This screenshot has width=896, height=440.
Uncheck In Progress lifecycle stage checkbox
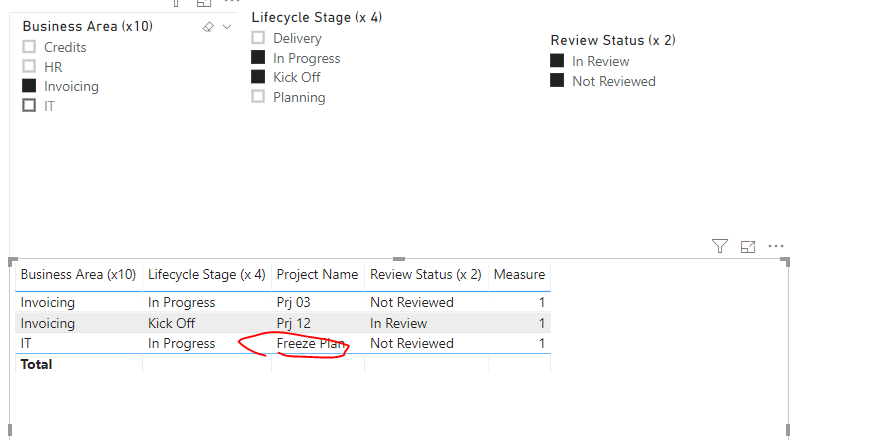point(258,57)
